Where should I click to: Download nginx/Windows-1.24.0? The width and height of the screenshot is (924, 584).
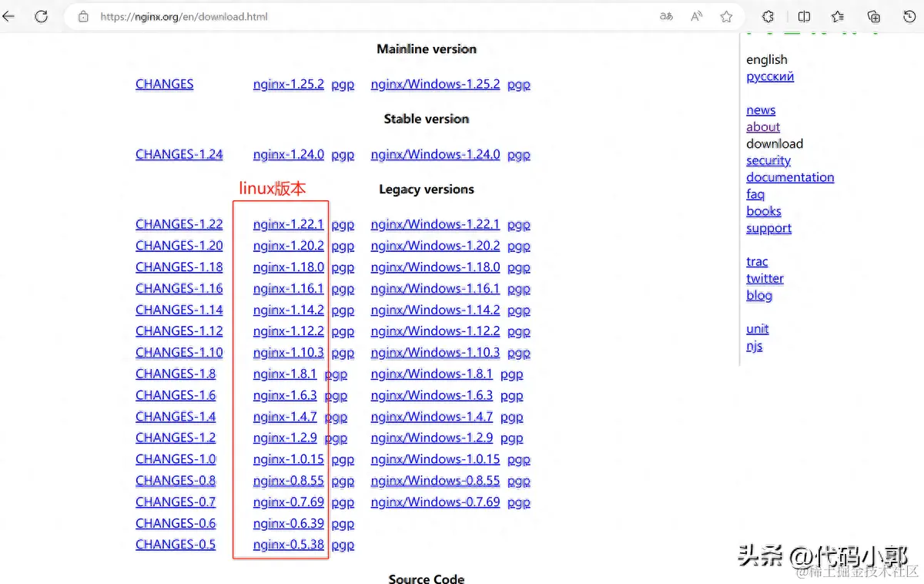[435, 154]
